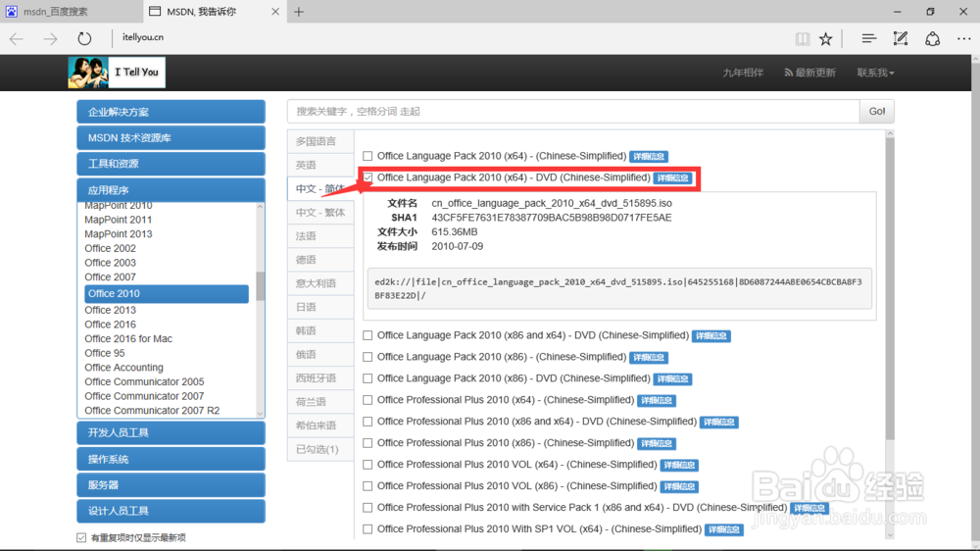Click I Tell You logo image
980x551 pixels.
pos(117,72)
